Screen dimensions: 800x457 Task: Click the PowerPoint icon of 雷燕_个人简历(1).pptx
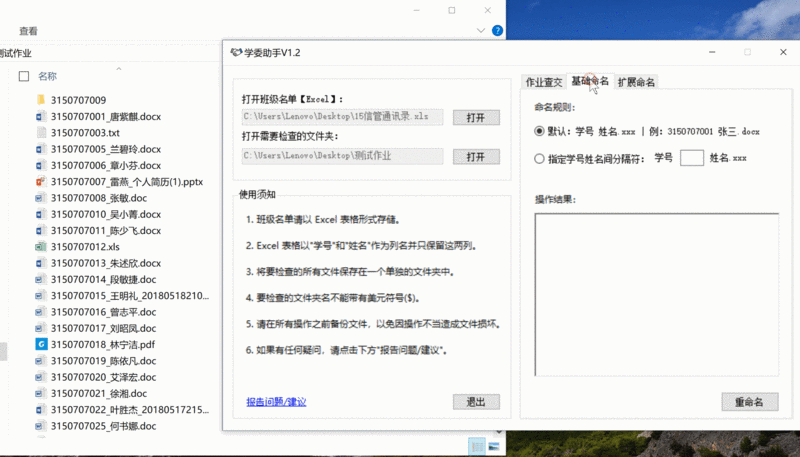[41, 181]
